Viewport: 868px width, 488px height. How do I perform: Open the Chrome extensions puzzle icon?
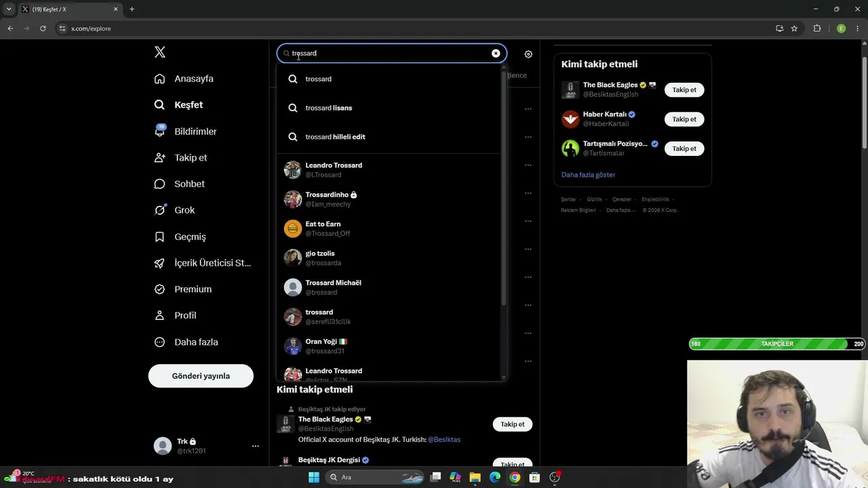[x=817, y=28]
